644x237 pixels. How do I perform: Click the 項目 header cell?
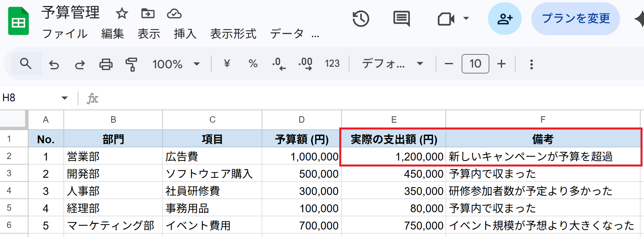(x=212, y=139)
